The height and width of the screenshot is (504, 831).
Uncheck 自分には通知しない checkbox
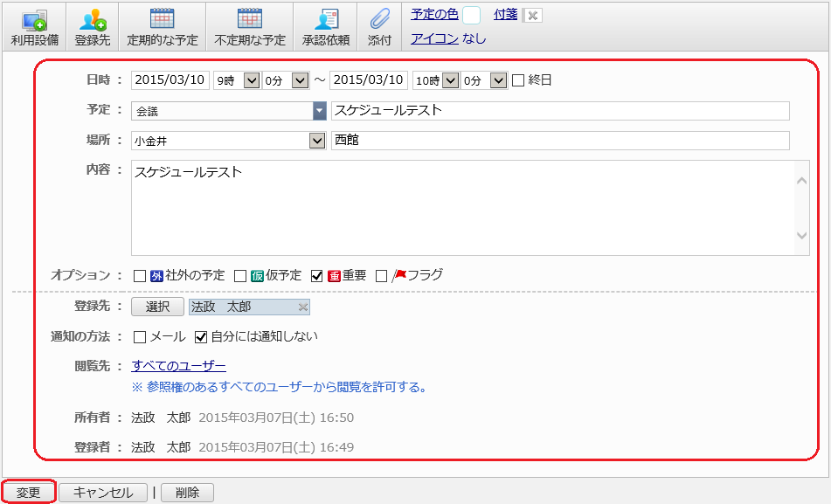point(201,337)
